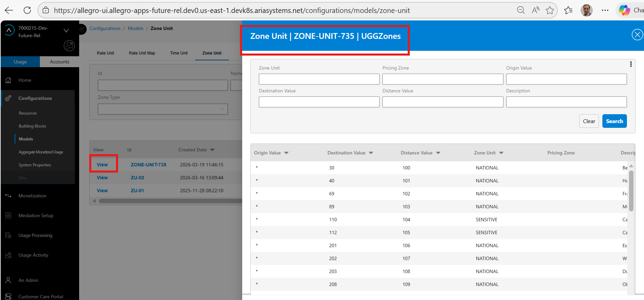Click the Home icon in sidebar

[x=9, y=80]
